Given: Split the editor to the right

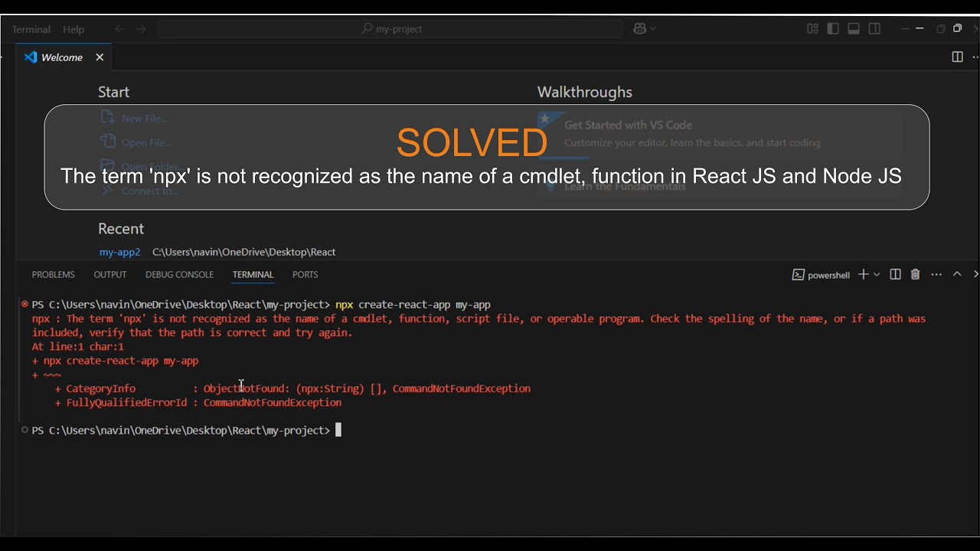Looking at the screenshot, I should pos(957,57).
